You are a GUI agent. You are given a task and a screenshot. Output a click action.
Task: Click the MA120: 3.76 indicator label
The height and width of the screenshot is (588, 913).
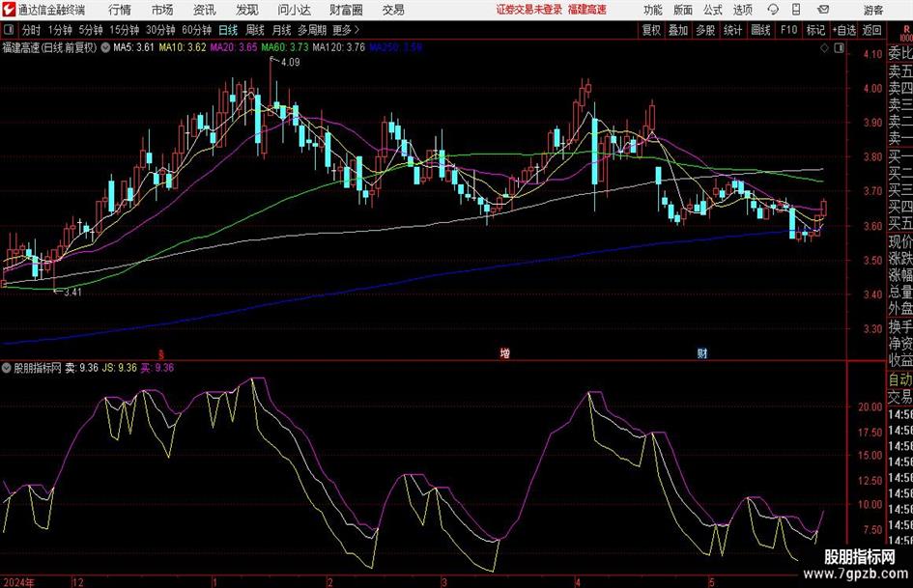point(339,47)
